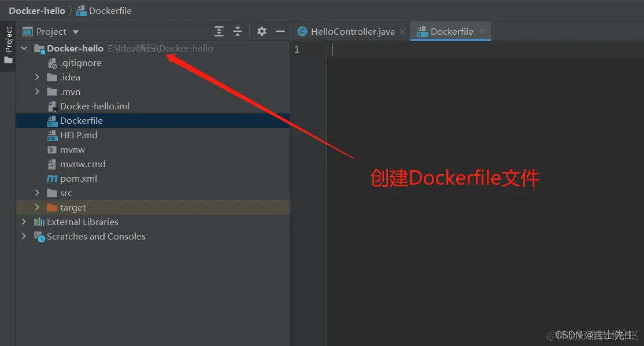Open the Project view dropdown
644x346 pixels.
(x=76, y=32)
